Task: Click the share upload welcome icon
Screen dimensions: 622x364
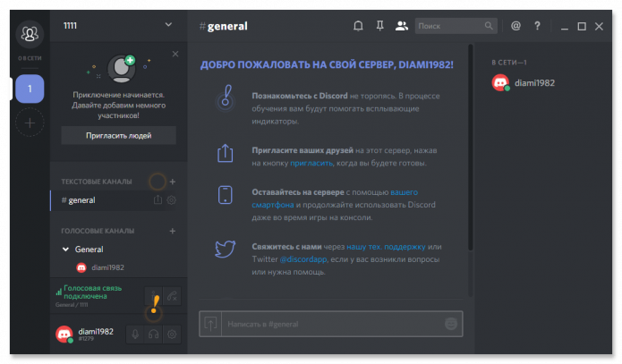Action: pyautogui.click(x=225, y=153)
